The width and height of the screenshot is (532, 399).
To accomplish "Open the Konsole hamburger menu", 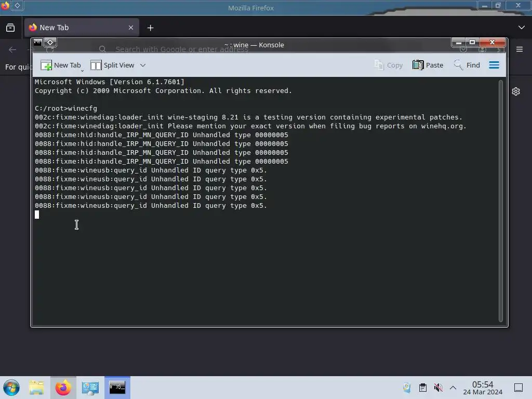I will (x=494, y=65).
